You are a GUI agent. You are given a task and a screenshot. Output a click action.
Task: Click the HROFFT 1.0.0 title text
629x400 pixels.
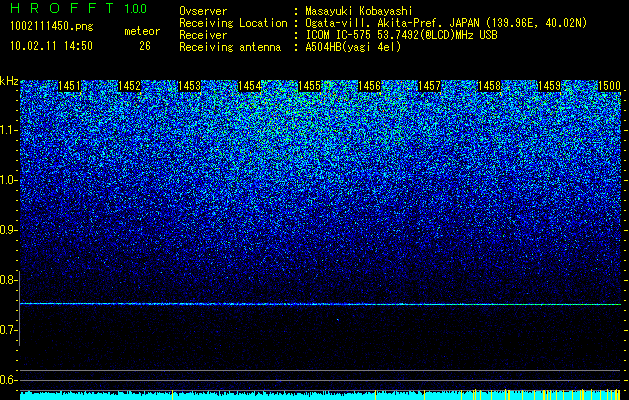[79, 8]
